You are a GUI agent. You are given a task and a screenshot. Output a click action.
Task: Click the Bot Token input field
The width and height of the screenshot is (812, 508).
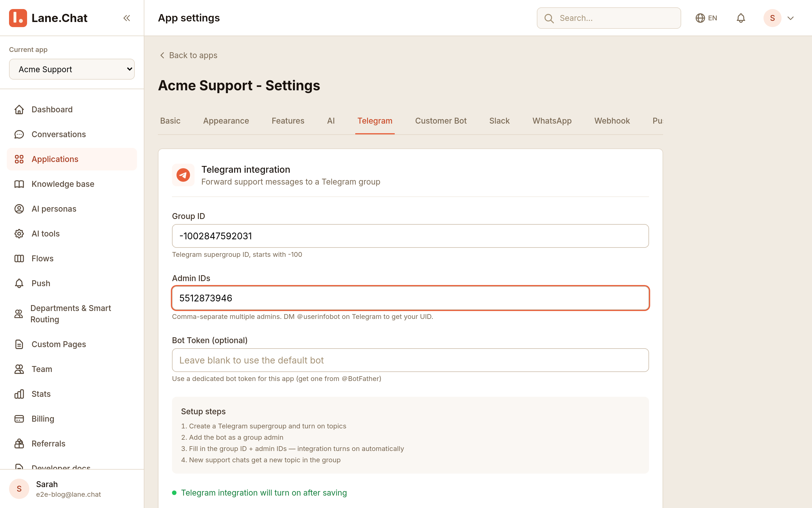tap(410, 360)
